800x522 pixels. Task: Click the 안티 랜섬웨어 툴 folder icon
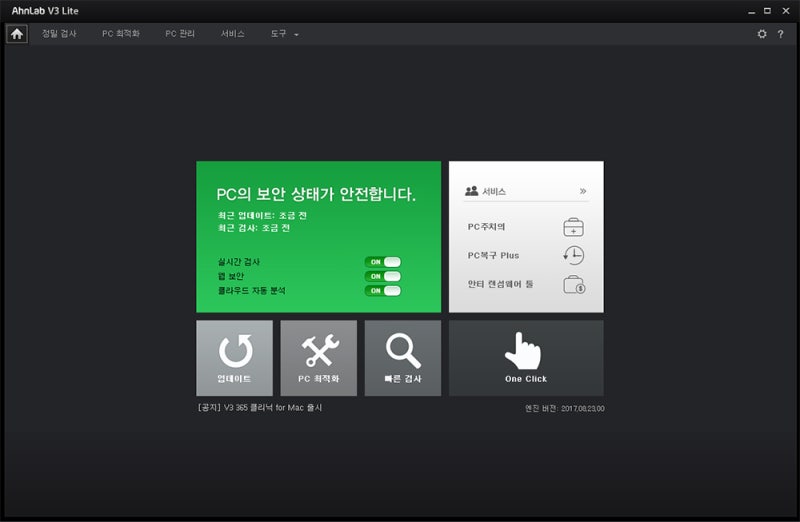coord(574,284)
